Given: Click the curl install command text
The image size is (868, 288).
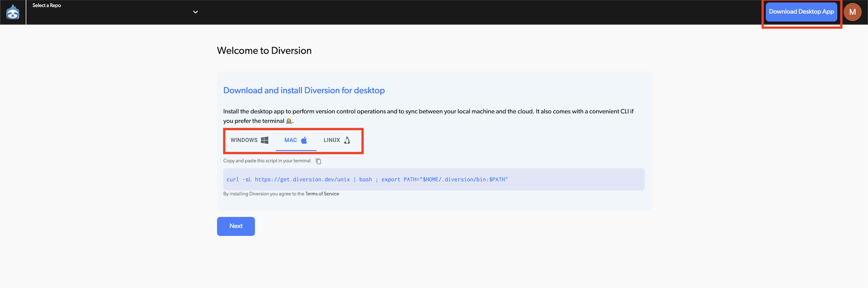Looking at the screenshot, I should click(367, 180).
